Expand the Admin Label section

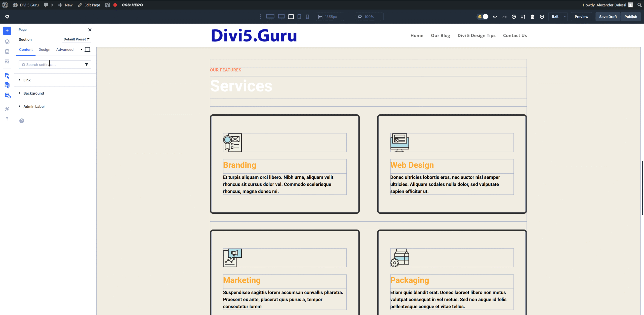pos(34,106)
